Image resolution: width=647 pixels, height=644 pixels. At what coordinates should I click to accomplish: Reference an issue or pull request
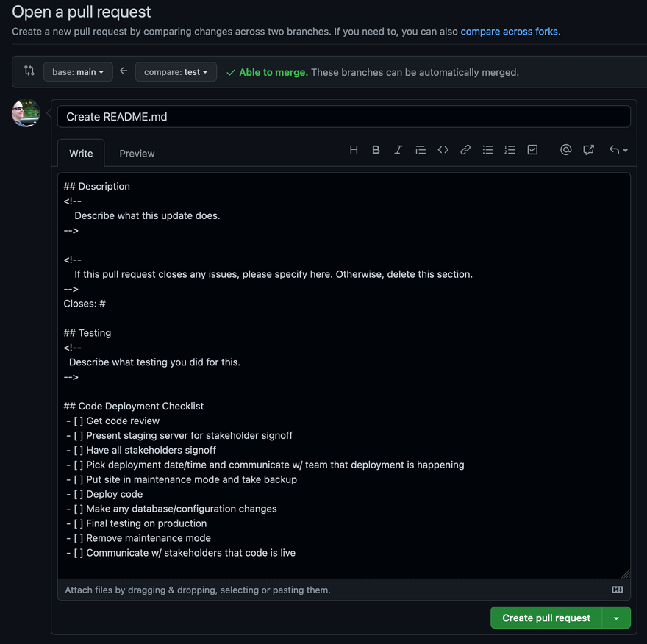[x=588, y=150]
